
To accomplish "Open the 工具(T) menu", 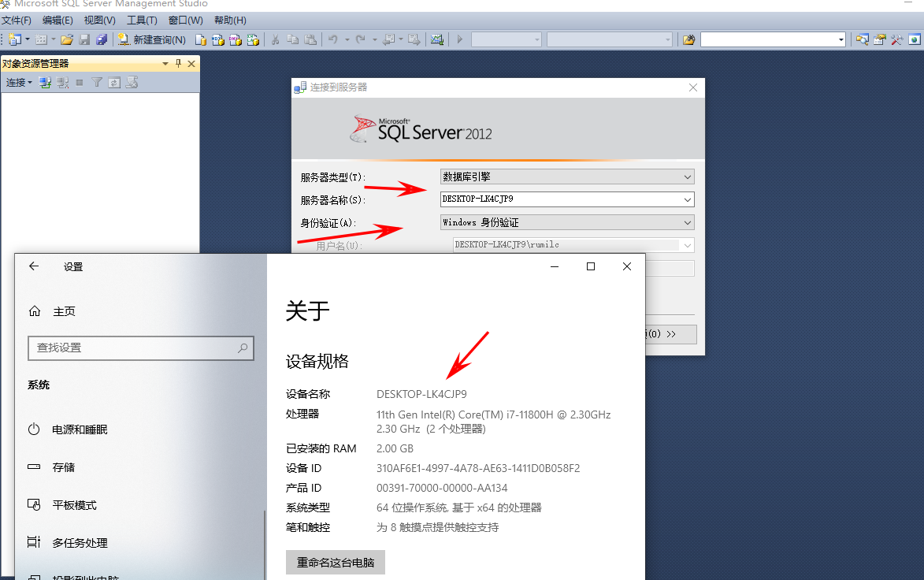I will pos(142,20).
